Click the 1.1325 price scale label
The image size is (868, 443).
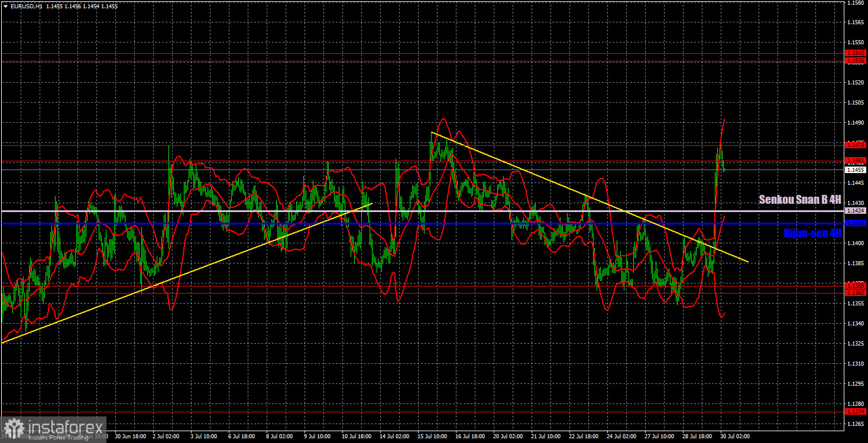(x=856, y=344)
